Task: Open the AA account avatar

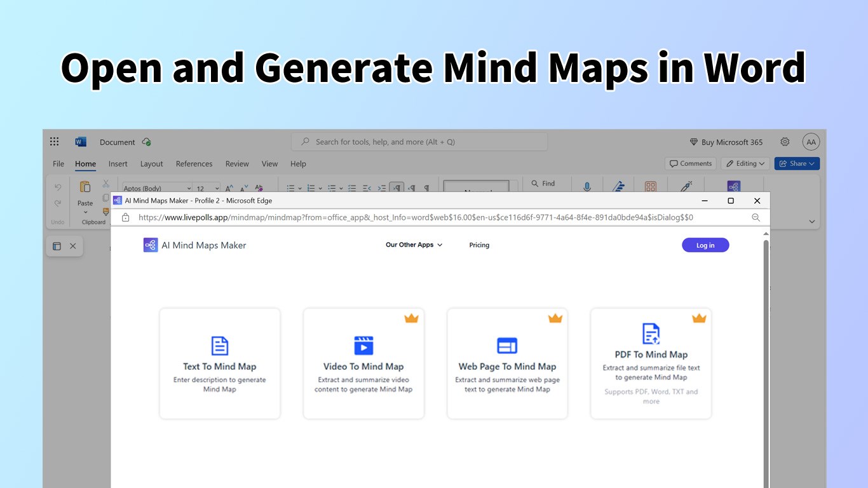Action: point(811,142)
